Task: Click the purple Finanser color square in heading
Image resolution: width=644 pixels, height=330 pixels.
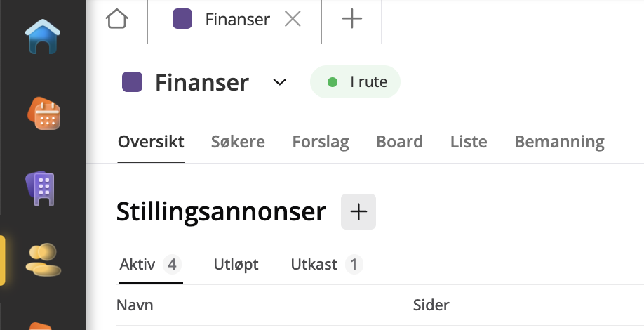Action: point(133,82)
